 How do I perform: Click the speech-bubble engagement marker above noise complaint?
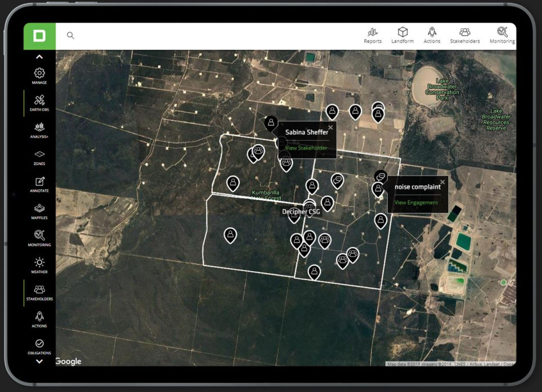click(x=381, y=177)
